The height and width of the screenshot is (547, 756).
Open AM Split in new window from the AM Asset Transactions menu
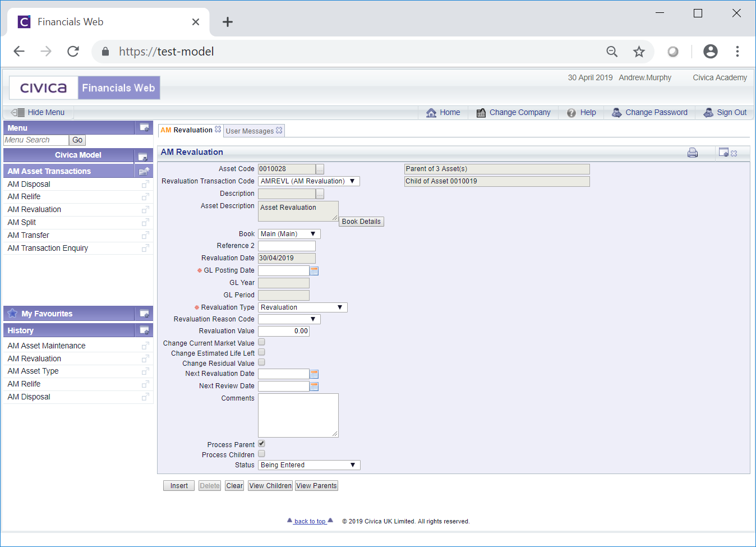[x=145, y=223]
